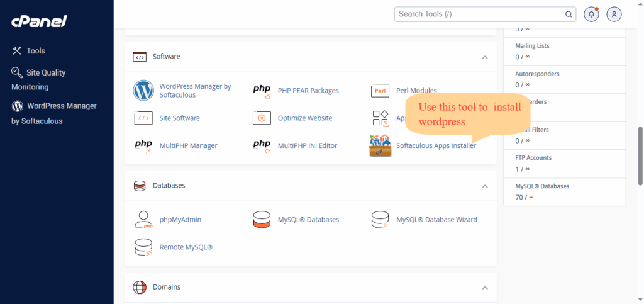Screen dimensions: 644x304
Task: Click the Tools wrench icon in sidebar
Action: tap(17, 50)
